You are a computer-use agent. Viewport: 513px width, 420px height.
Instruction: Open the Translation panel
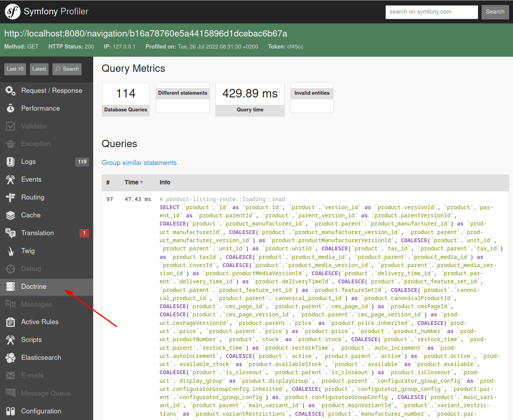pyautogui.click(x=37, y=233)
